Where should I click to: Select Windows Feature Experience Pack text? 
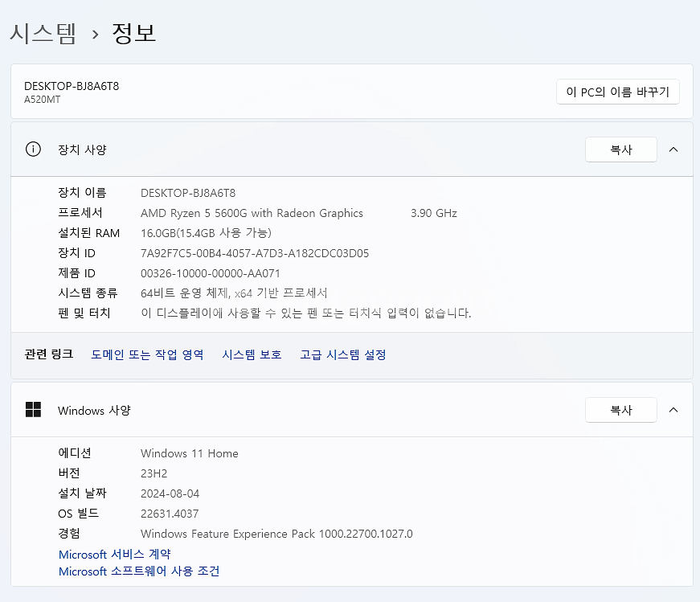click(276, 534)
